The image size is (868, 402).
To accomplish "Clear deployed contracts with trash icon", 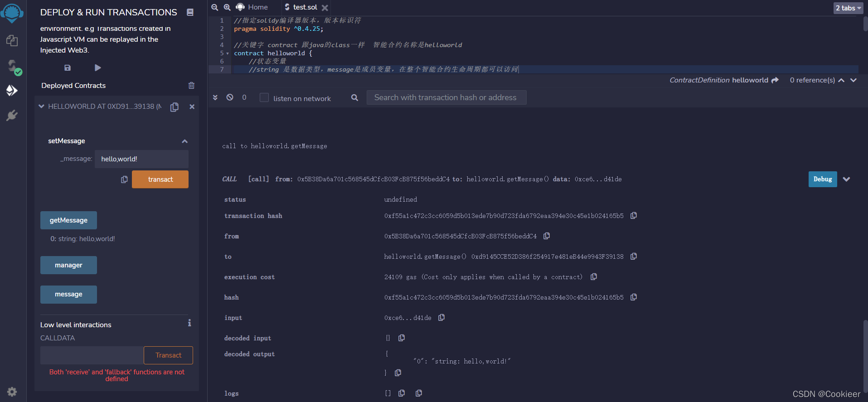I will tap(191, 85).
